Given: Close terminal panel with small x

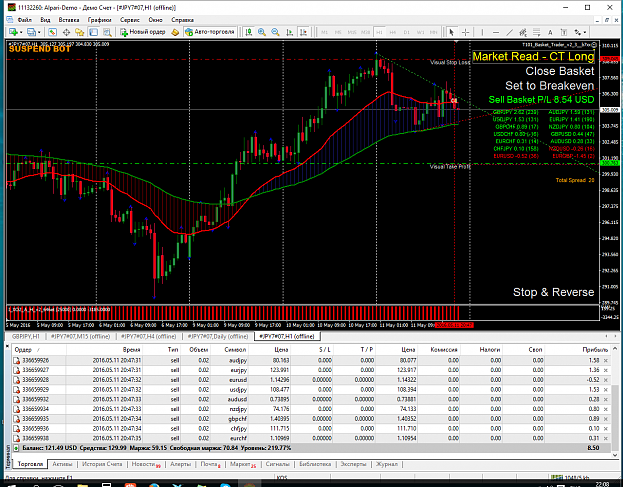Looking at the screenshot, I should click(x=8, y=347).
